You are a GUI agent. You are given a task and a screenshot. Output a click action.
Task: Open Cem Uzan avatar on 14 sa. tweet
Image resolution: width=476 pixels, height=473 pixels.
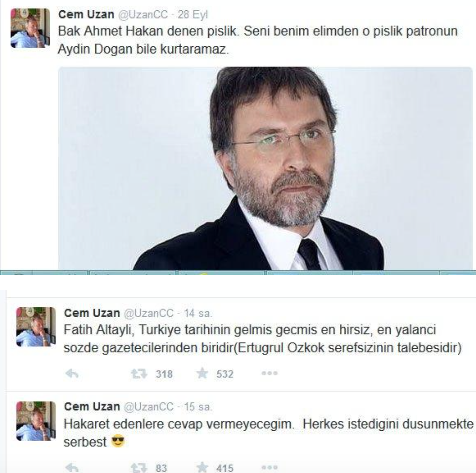point(36,327)
